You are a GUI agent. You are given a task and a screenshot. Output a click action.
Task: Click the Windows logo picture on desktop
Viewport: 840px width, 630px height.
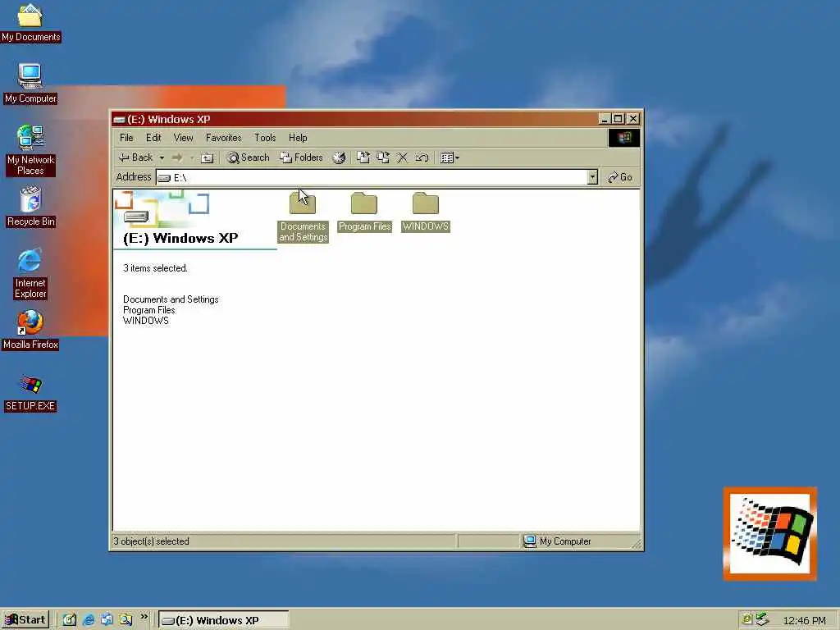(770, 533)
